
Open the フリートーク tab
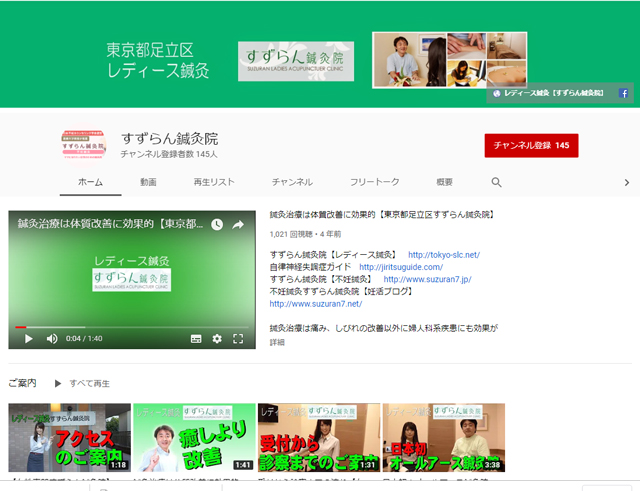tap(375, 182)
